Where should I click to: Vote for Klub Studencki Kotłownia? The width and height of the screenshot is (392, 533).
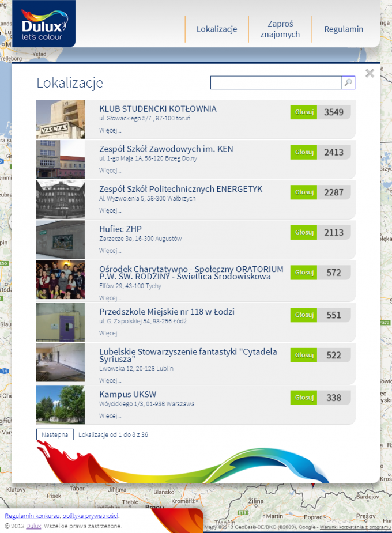click(304, 112)
